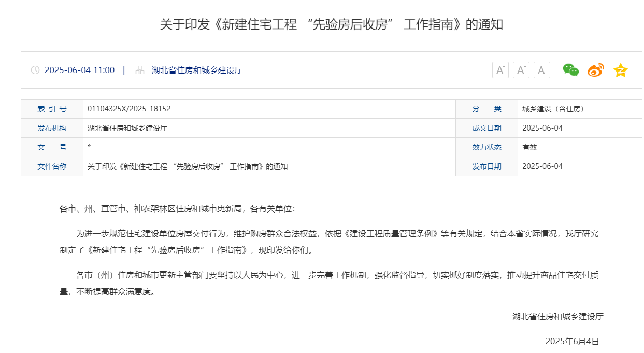Click the organization icon before source name

139,70
